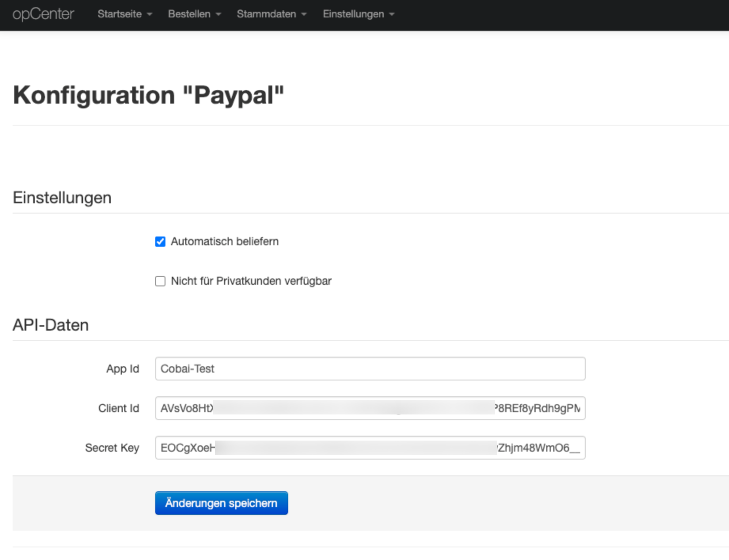The width and height of the screenshot is (729, 560).
Task: Click the opCenter logo
Action: (x=43, y=14)
